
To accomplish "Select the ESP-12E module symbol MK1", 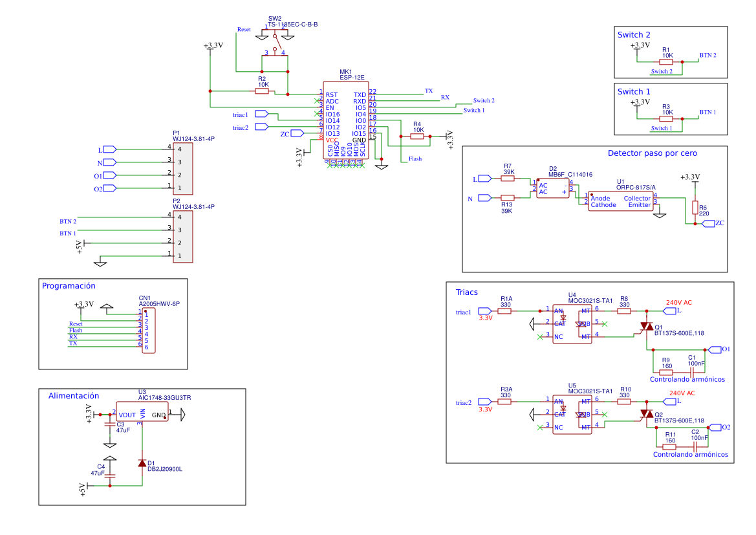I will click(x=346, y=120).
